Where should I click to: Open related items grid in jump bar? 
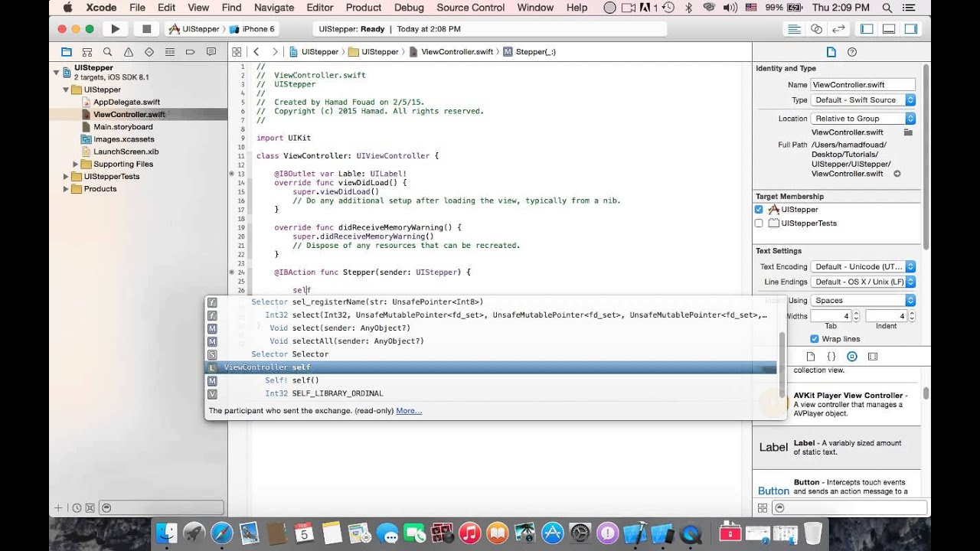(237, 52)
